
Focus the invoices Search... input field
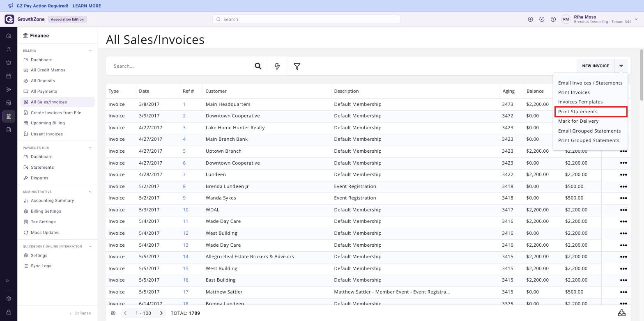click(181, 66)
